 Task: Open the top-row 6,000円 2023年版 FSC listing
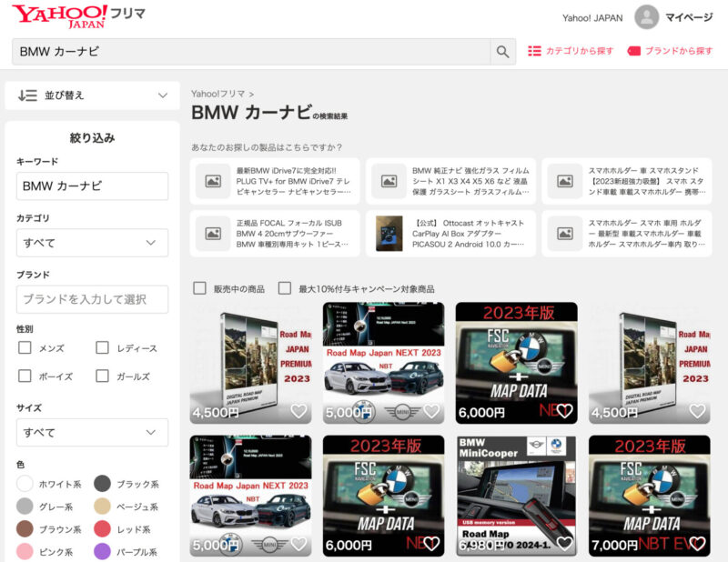(517, 363)
